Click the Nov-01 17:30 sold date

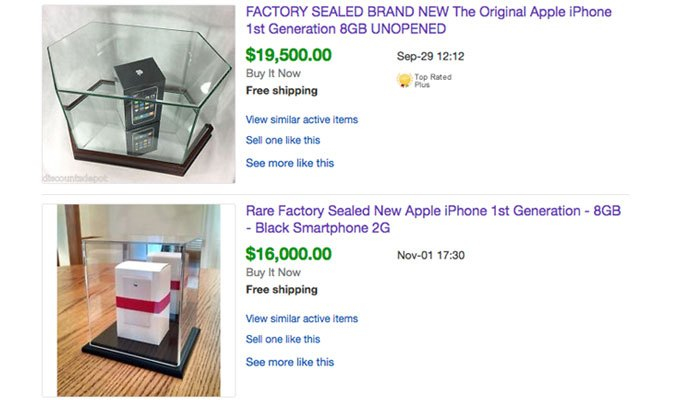[431, 255]
